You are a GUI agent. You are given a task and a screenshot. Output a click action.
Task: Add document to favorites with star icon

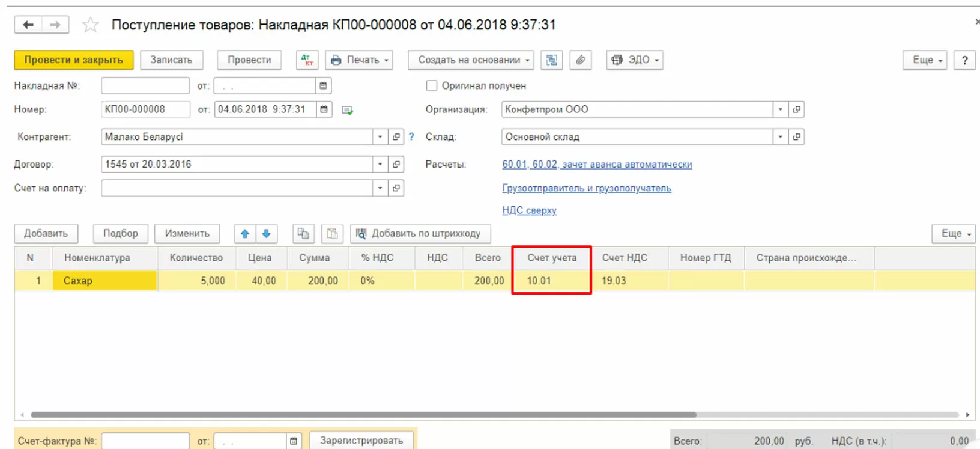pos(90,25)
